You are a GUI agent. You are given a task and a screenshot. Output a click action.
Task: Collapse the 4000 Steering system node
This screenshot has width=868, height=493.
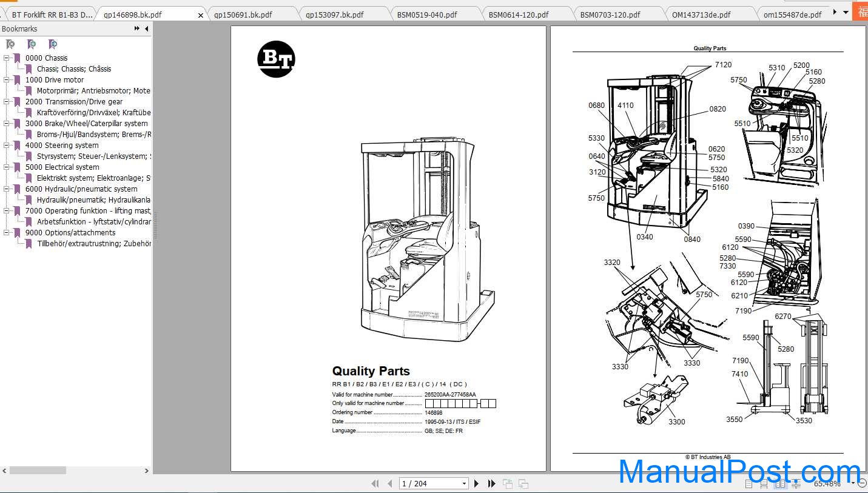coord(7,146)
